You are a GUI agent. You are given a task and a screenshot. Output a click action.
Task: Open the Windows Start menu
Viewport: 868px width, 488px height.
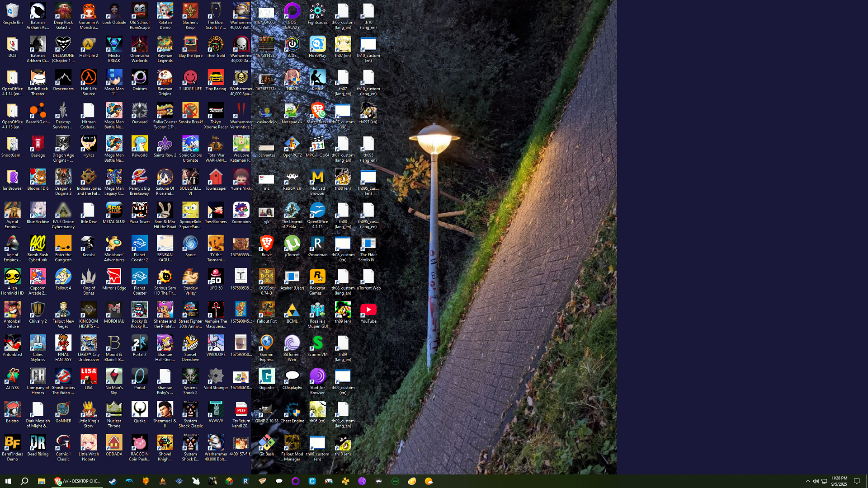[8, 481]
